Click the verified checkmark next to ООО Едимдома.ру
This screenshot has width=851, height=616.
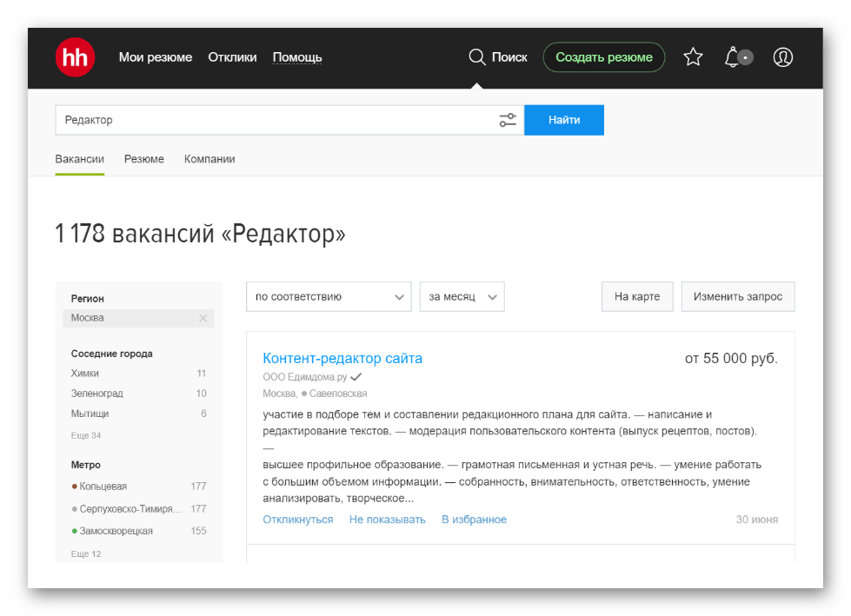click(356, 377)
